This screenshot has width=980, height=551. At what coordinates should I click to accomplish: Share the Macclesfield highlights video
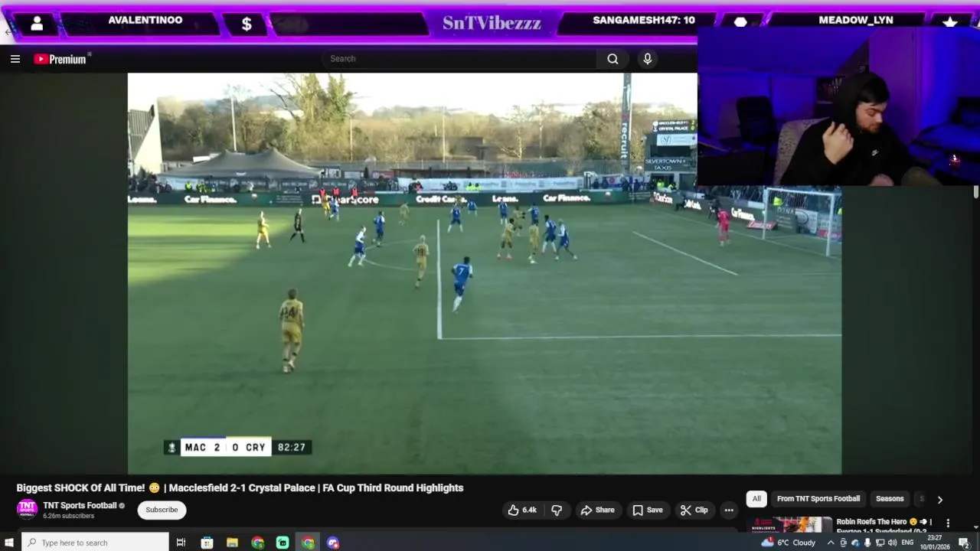coord(597,510)
